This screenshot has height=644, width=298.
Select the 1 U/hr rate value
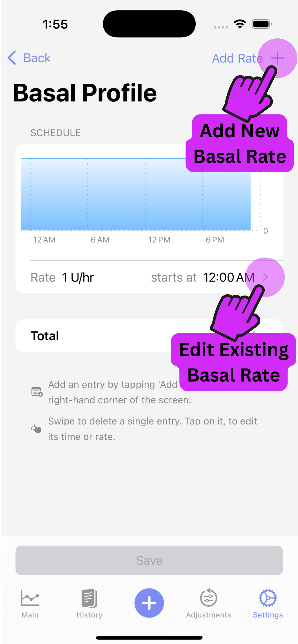78,277
